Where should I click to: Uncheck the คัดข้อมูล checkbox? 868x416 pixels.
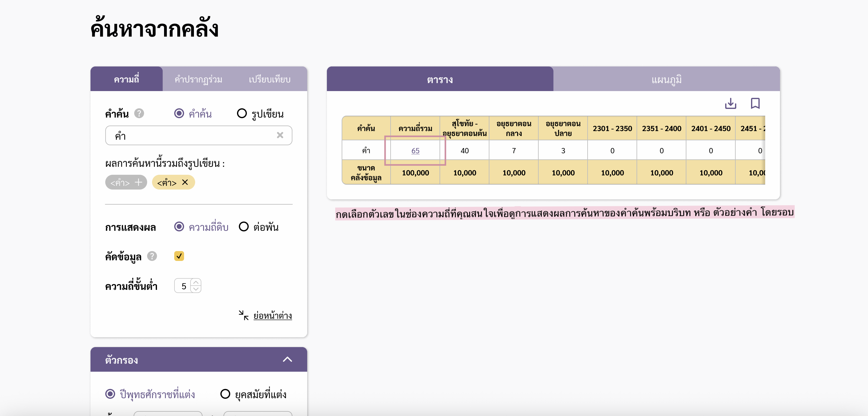coord(179,256)
